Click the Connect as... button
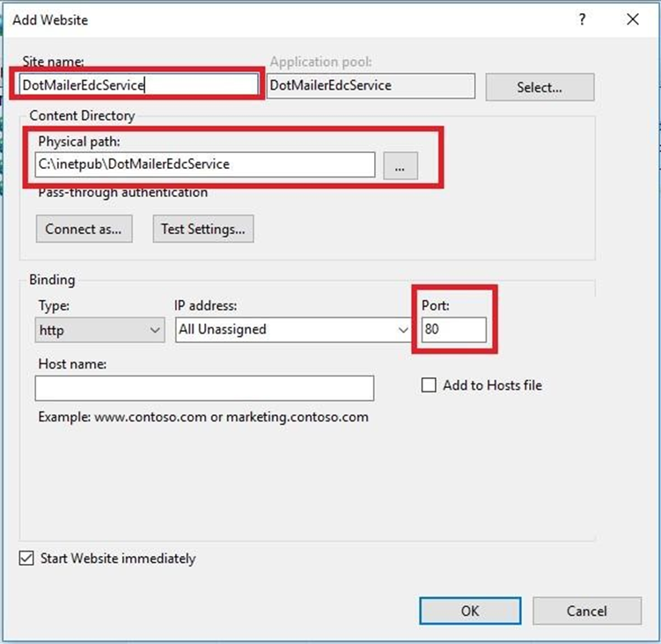This screenshot has width=661, height=644. point(83,229)
